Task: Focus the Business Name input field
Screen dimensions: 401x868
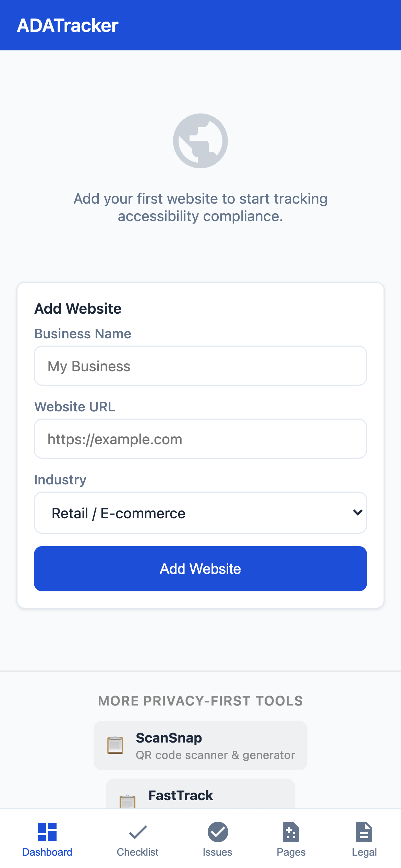Action: click(200, 366)
